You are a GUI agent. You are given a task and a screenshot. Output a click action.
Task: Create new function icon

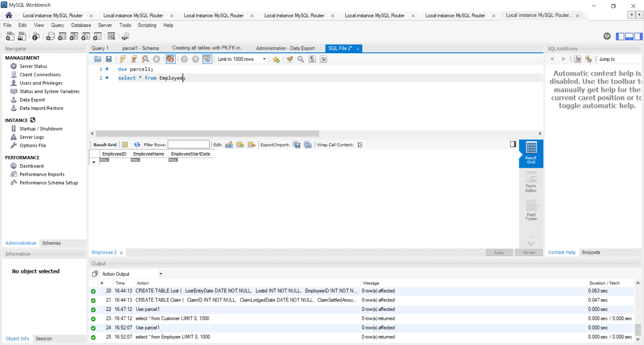[x=97, y=36]
